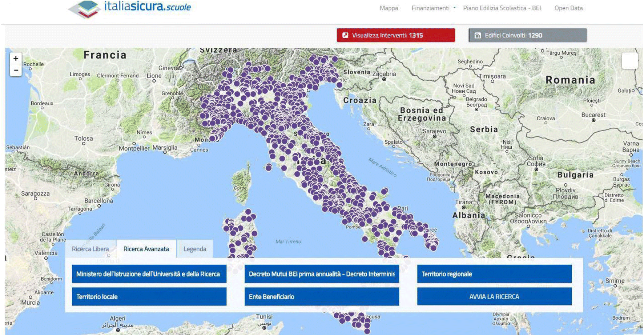Click the Barcellona city label
Screen dimensions: 644x336
(98, 201)
